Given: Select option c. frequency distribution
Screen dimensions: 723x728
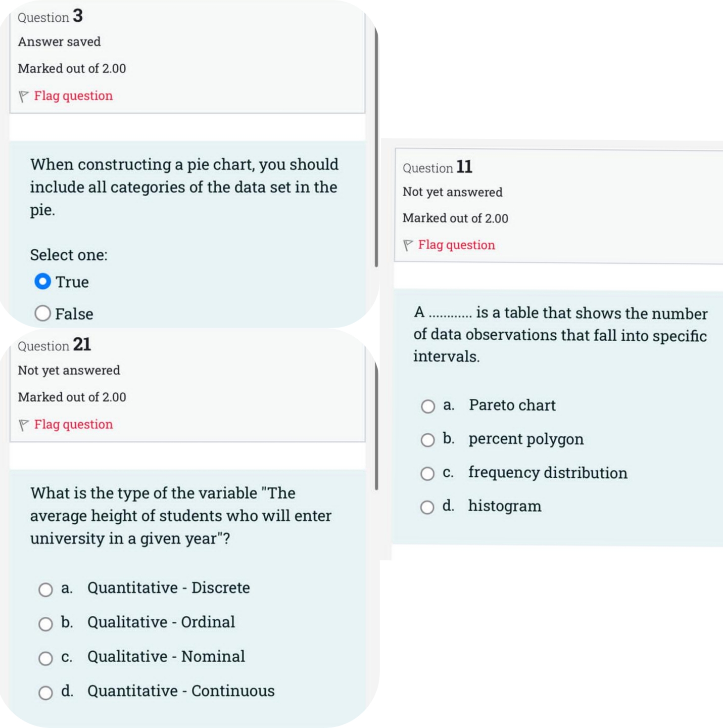Looking at the screenshot, I should [x=427, y=473].
